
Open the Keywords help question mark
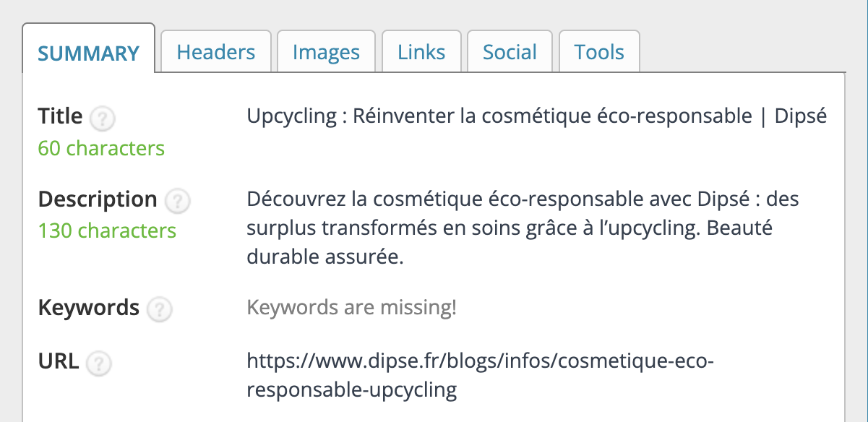pyautogui.click(x=159, y=310)
